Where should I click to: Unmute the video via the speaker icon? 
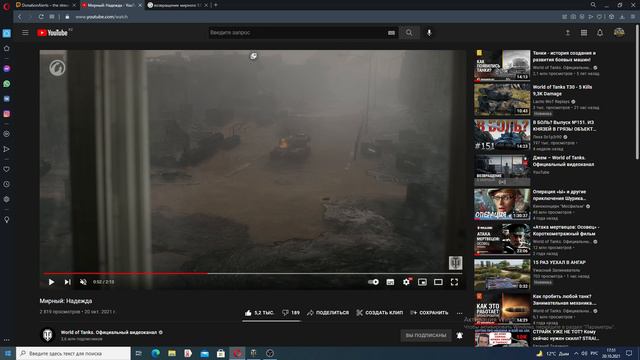83,282
